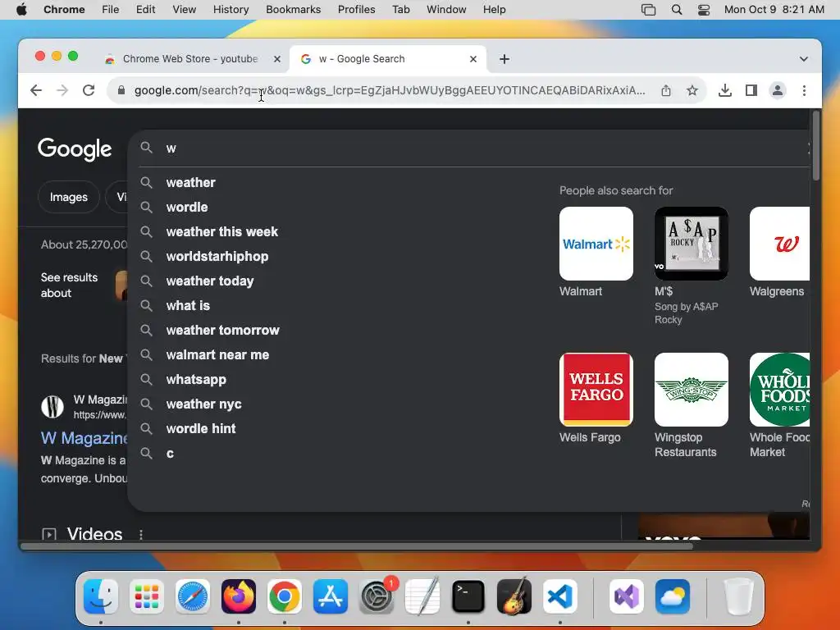Click the Google logo

tap(75, 149)
